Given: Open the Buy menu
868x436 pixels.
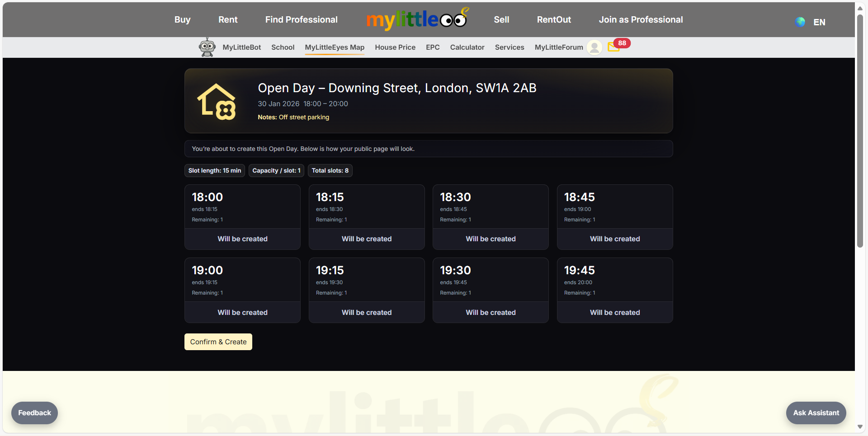Looking at the screenshot, I should click(x=182, y=19).
